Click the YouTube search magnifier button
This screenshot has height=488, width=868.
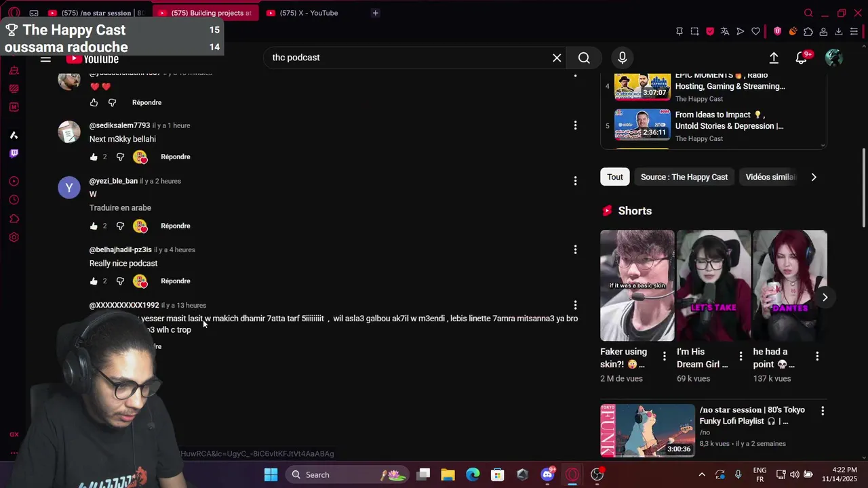coord(584,58)
